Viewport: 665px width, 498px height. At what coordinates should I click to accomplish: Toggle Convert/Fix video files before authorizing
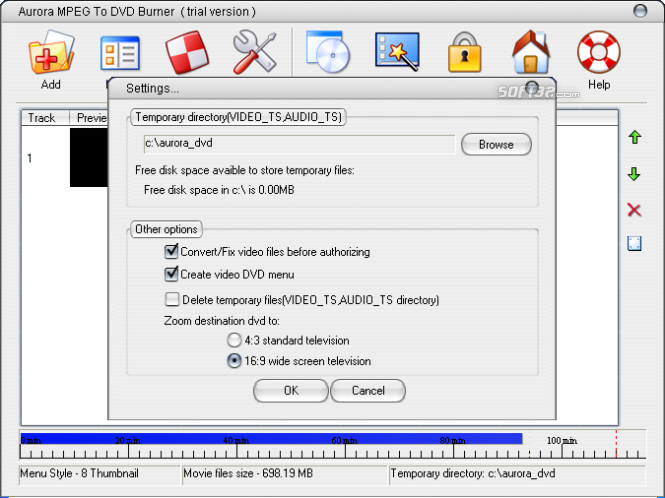tap(171, 252)
